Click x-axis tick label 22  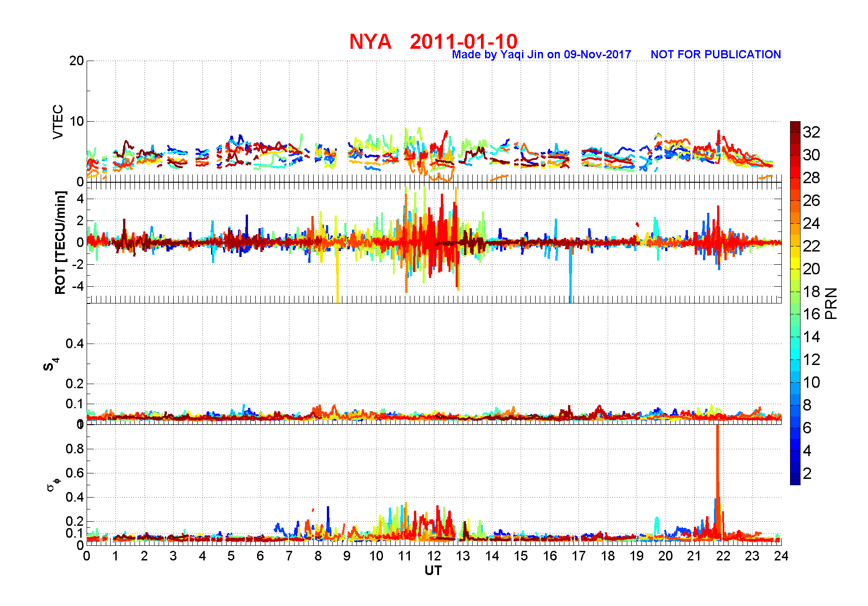point(723,556)
